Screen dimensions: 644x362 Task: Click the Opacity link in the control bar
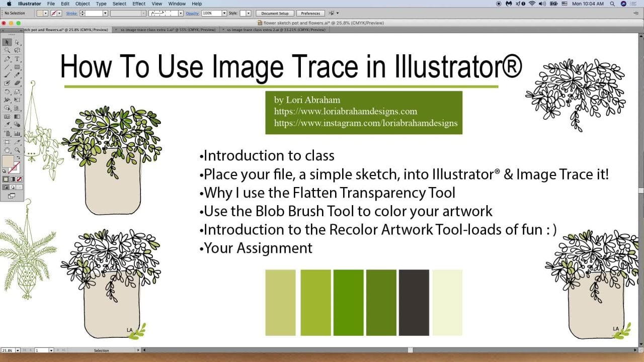[x=192, y=13]
